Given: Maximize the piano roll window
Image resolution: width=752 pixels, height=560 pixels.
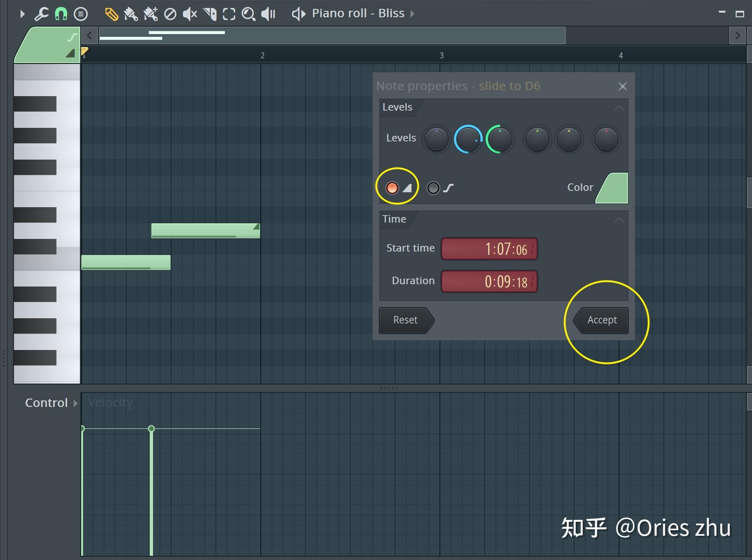Looking at the screenshot, I should coord(739,14).
